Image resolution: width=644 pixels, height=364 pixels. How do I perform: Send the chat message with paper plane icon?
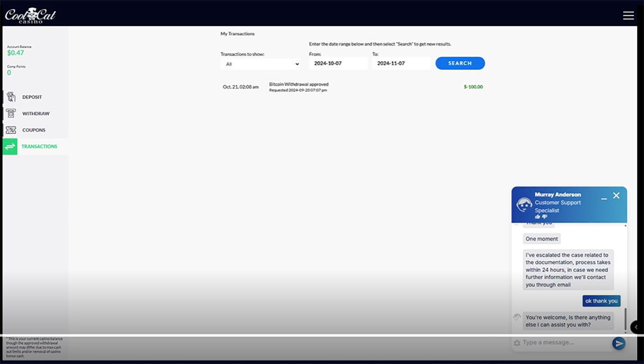(x=619, y=343)
